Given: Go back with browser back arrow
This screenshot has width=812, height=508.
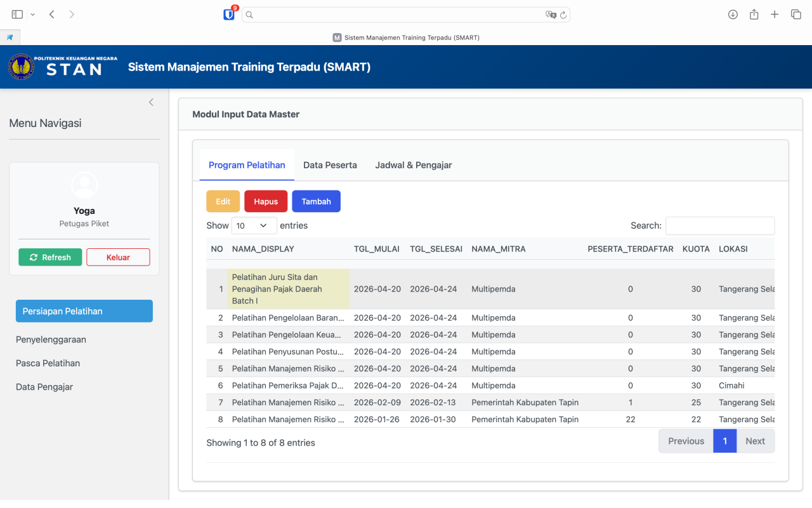Looking at the screenshot, I should coord(51,14).
